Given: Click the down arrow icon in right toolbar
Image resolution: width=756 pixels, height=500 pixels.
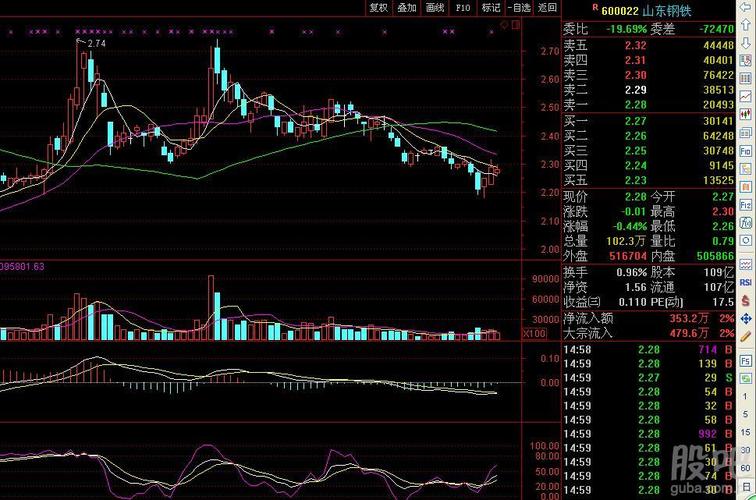Looking at the screenshot, I should tap(745, 43).
